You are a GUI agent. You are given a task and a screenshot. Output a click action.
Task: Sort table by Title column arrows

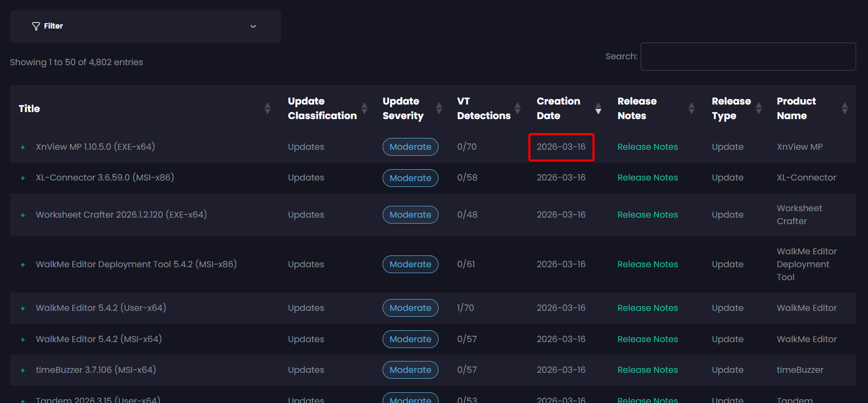tap(267, 108)
